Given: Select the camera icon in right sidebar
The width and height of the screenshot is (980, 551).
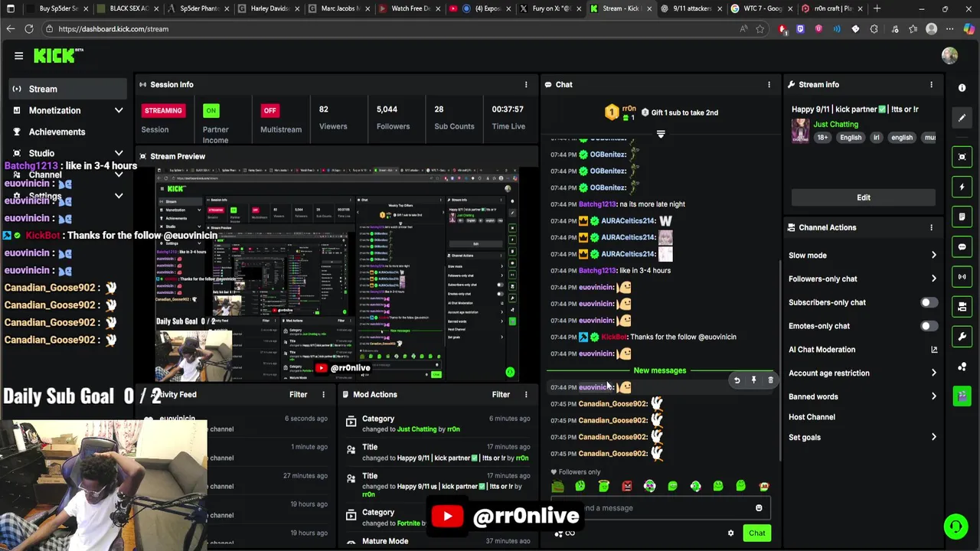Looking at the screenshot, I should pos(962,307).
